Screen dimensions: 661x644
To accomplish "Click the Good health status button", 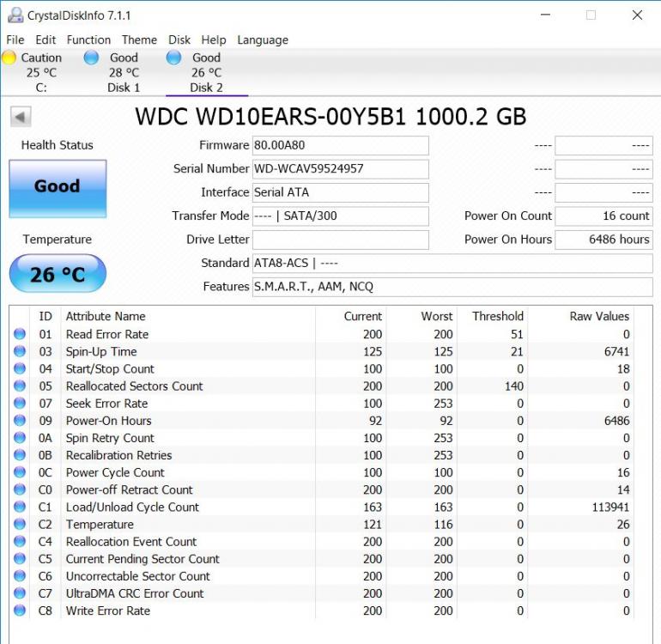I will 58,189.
